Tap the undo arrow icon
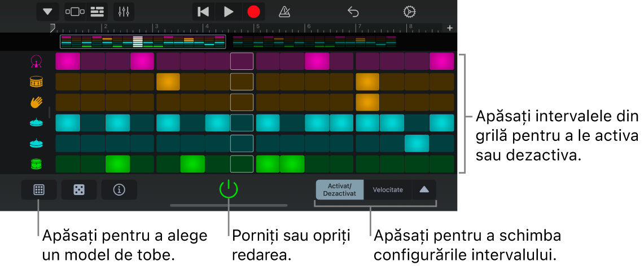This screenshot has width=644, height=270. coord(353,12)
